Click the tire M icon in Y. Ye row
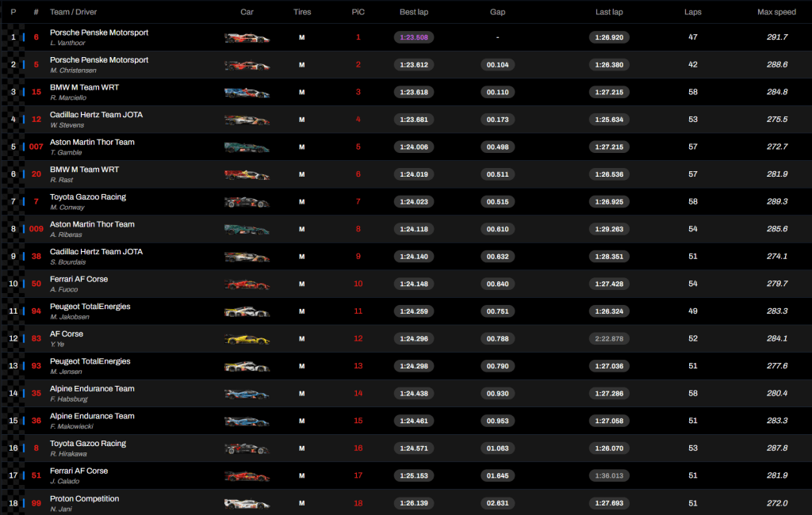 pyautogui.click(x=302, y=338)
